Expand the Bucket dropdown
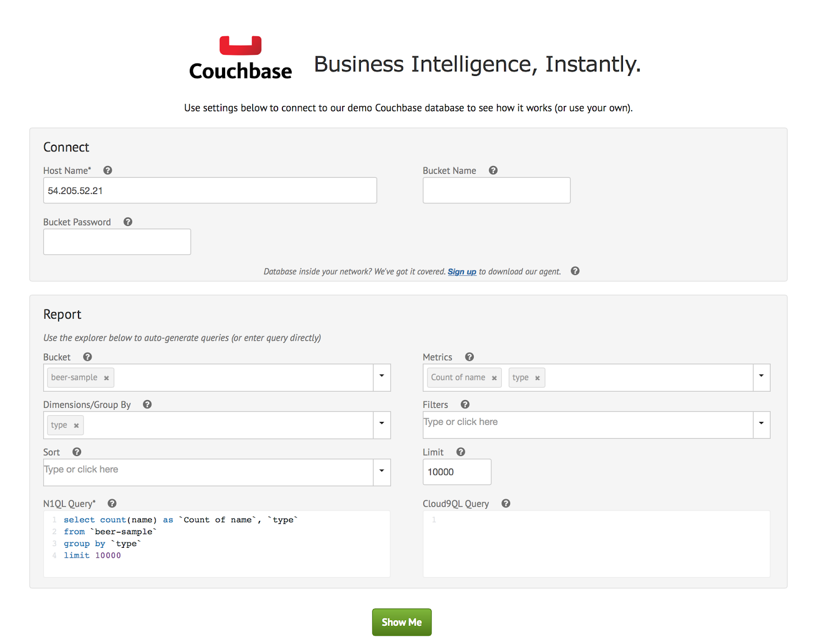Screen dimensions: 832x644 pyautogui.click(x=382, y=376)
